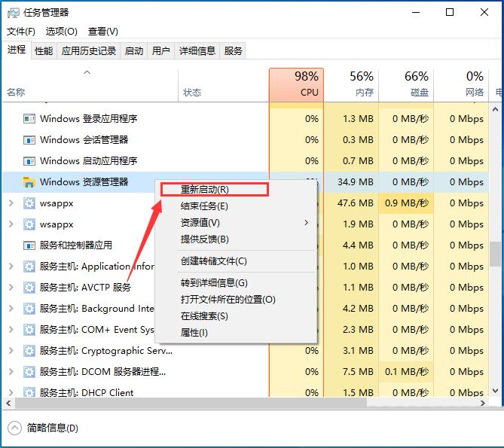
Task: Sort by the 56% 内存 column header
Action: [351, 85]
